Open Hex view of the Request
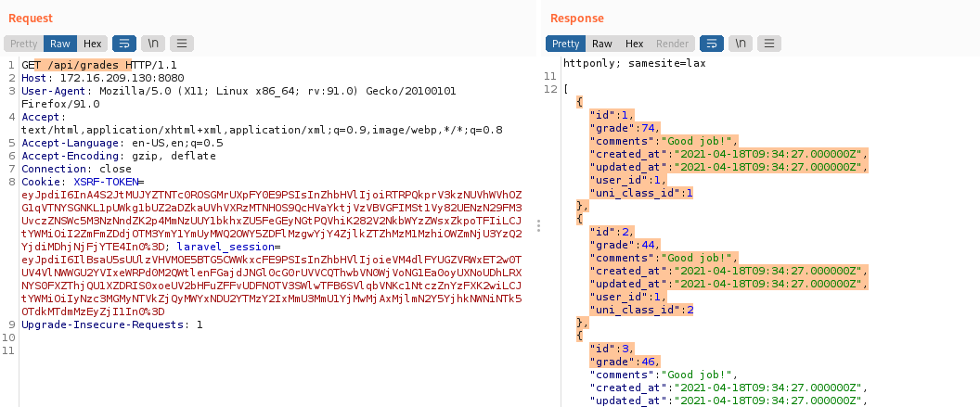980x407 pixels. 93,43
